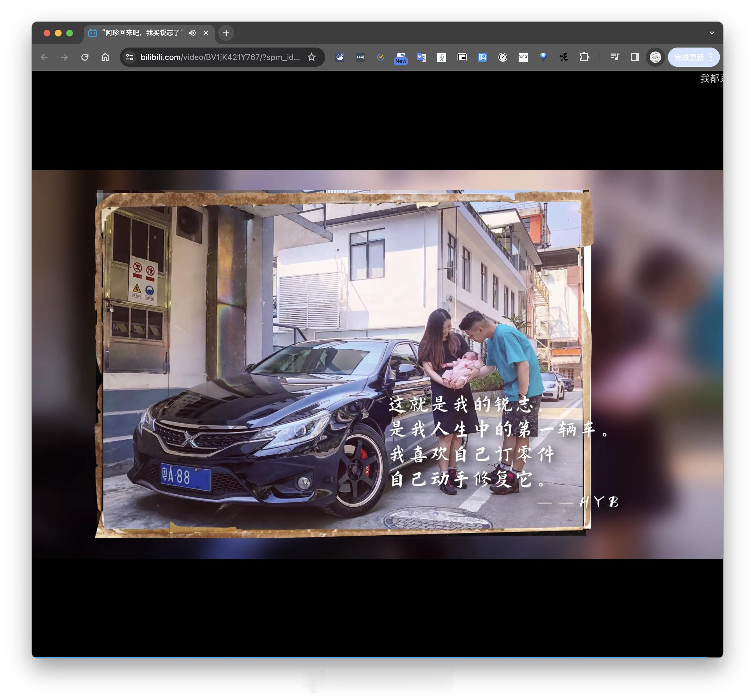The width and height of the screenshot is (755, 700).
Task: Toggle the browser side panel
Action: [x=635, y=57]
